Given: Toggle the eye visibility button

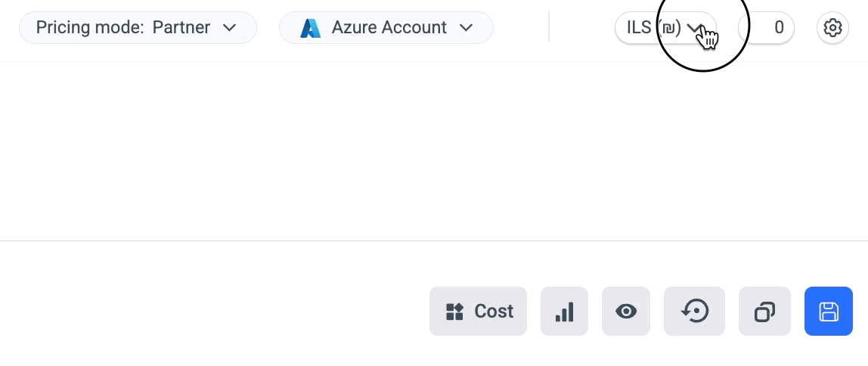Looking at the screenshot, I should (x=625, y=312).
